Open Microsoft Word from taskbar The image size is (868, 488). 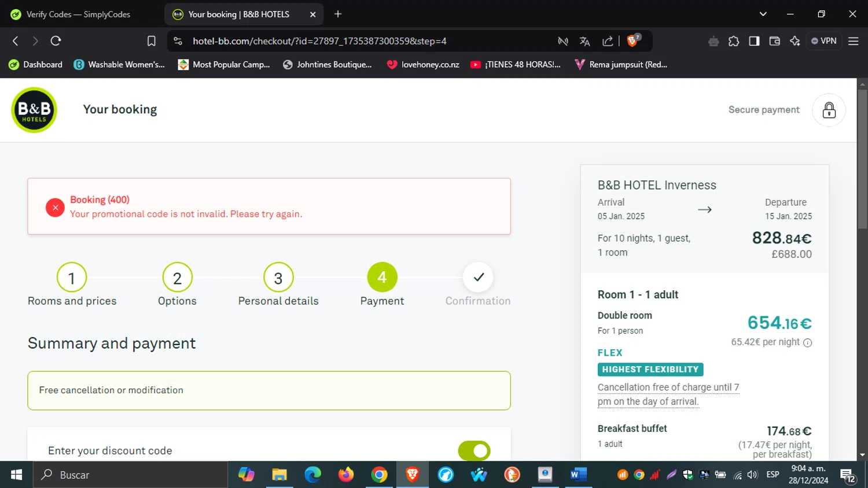point(578,475)
